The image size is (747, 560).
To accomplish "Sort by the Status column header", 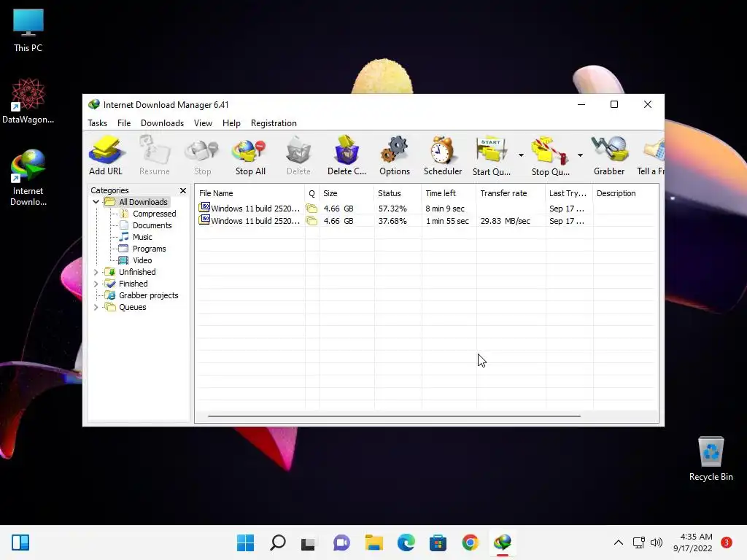I will [398, 193].
